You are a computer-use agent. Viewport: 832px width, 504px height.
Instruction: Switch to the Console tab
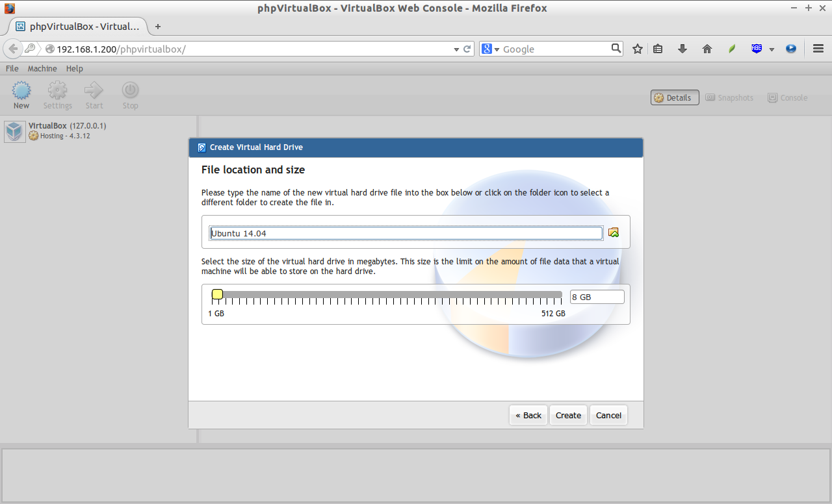coord(787,97)
